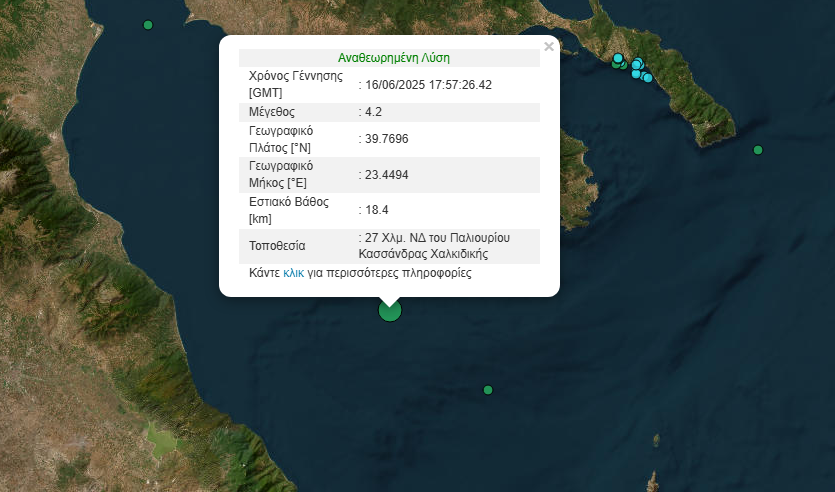Click the small island at bottom-right of map
Screen dimensions: 835x492
click(656, 440)
